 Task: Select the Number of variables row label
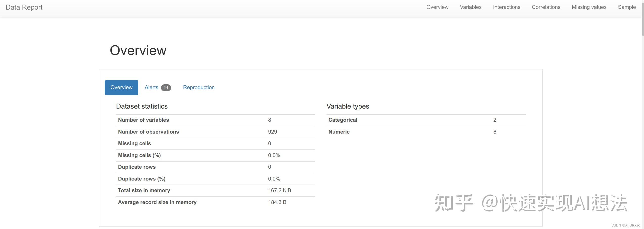click(143, 120)
